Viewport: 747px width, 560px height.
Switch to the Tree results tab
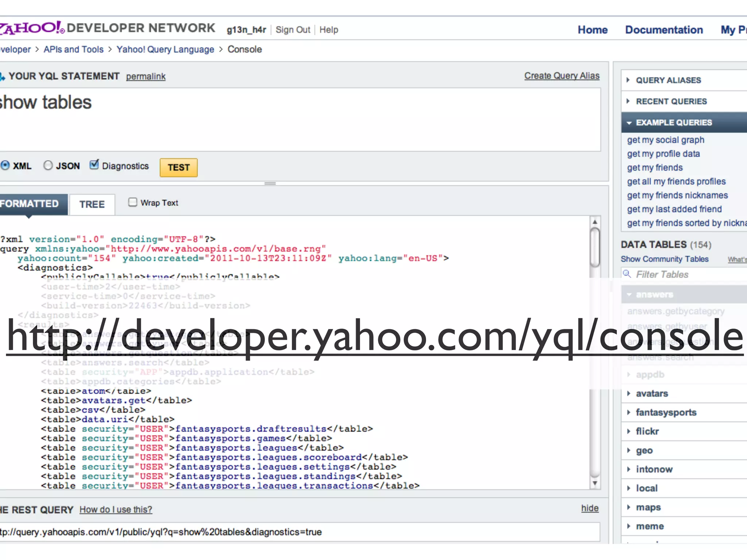pyautogui.click(x=92, y=205)
